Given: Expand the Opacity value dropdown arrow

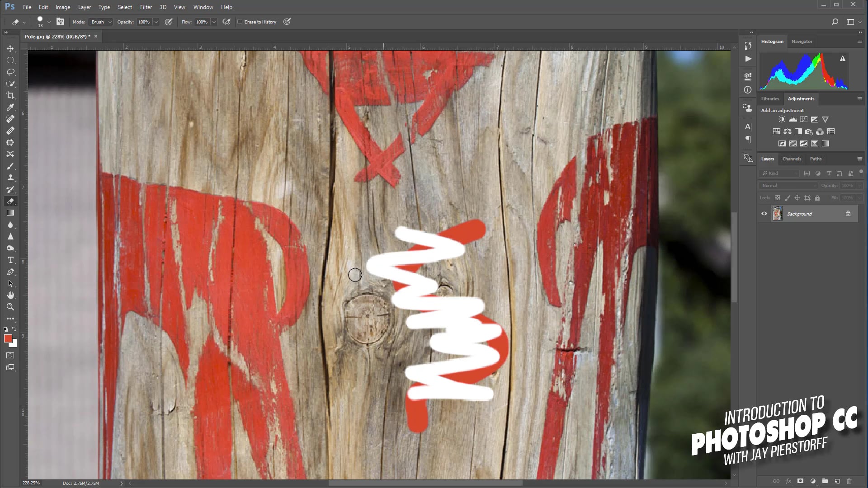Looking at the screenshot, I should pyautogui.click(x=156, y=22).
